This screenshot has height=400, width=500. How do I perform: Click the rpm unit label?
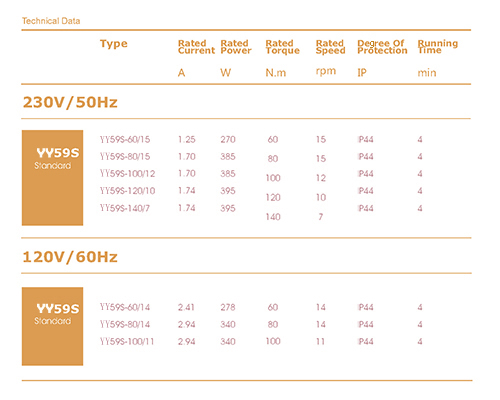(x=326, y=72)
